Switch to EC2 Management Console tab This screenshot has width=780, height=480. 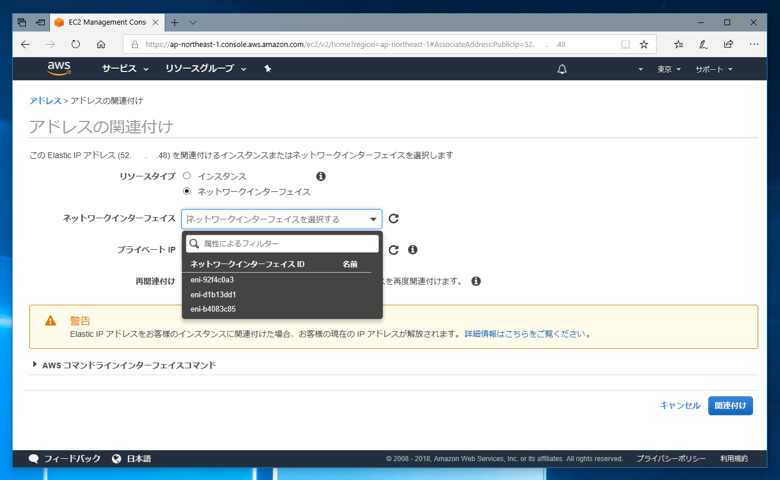(107, 22)
